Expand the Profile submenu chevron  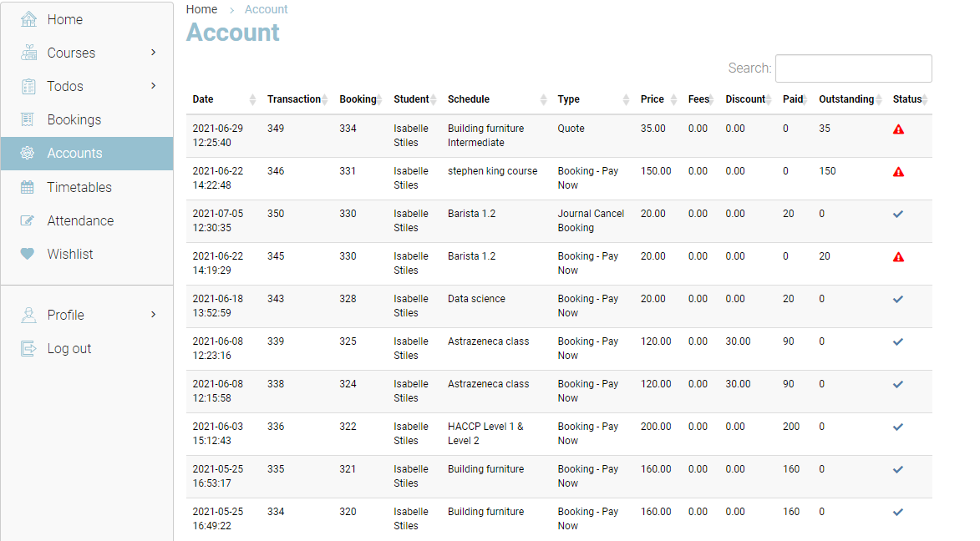[x=153, y=315]
